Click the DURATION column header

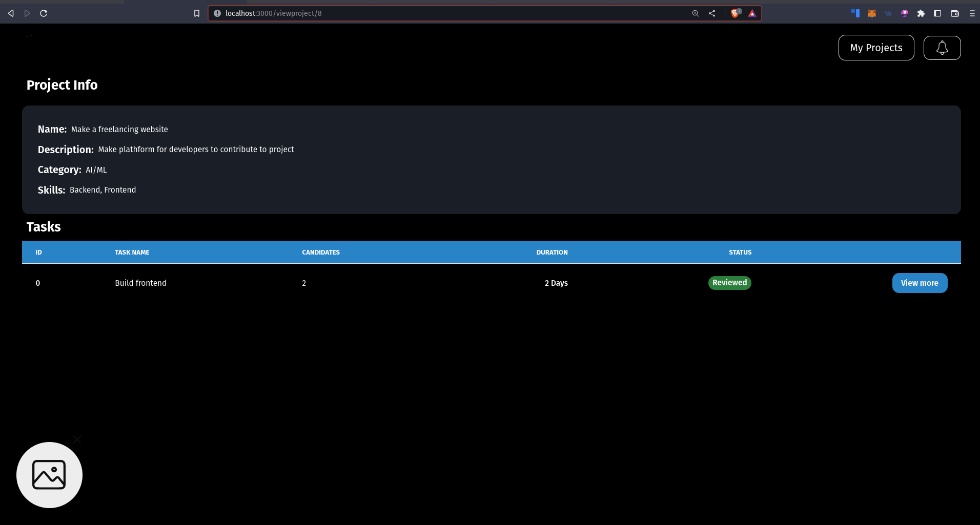552,253
